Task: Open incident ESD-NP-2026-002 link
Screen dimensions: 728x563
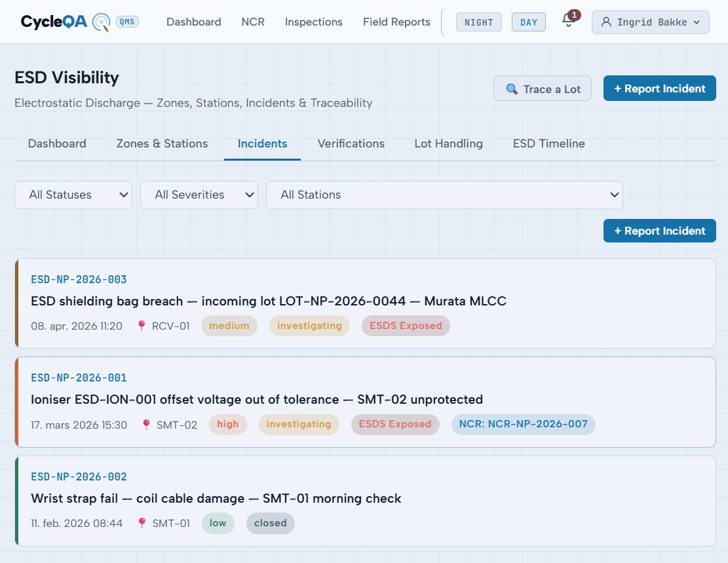Action: [x=79, y=477]
